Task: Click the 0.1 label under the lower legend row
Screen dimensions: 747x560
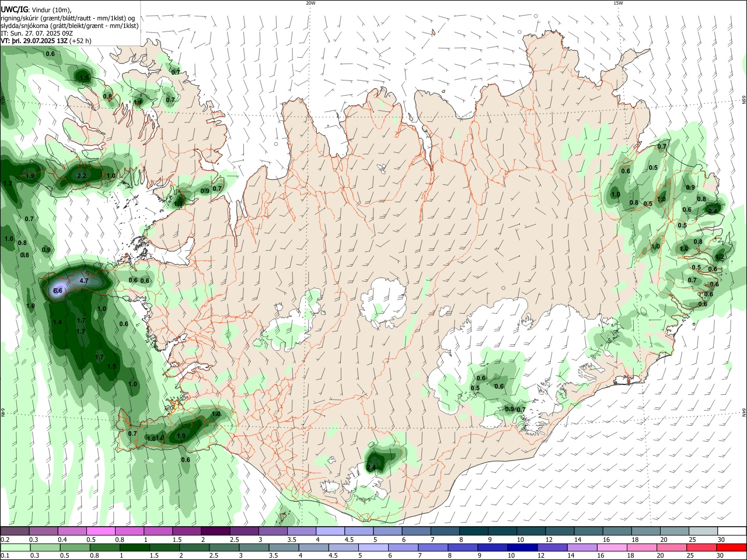Action: click(5, 556)
